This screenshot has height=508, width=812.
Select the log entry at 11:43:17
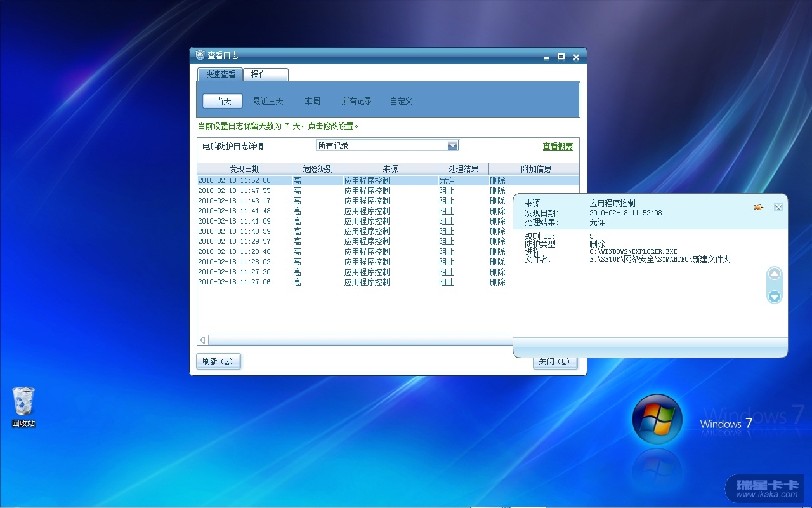355,201
